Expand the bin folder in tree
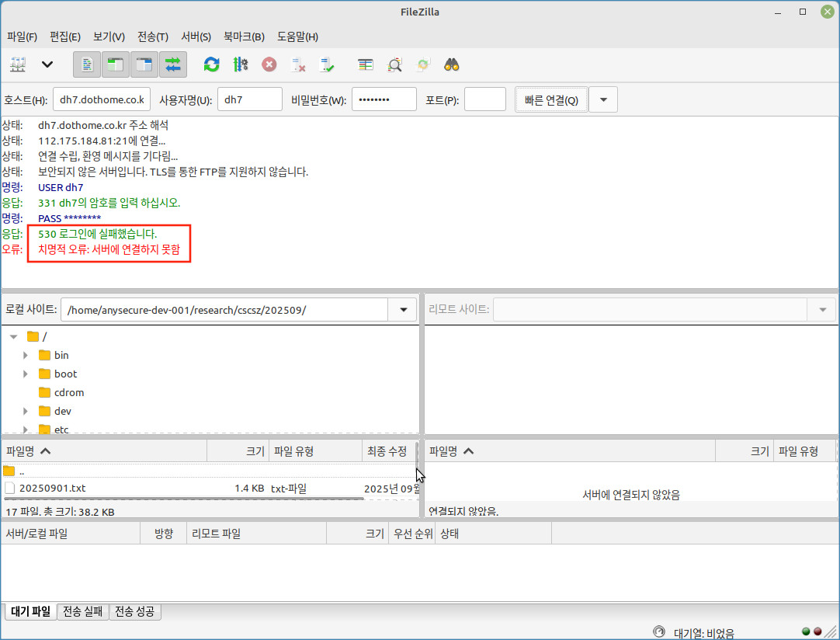 26,355
